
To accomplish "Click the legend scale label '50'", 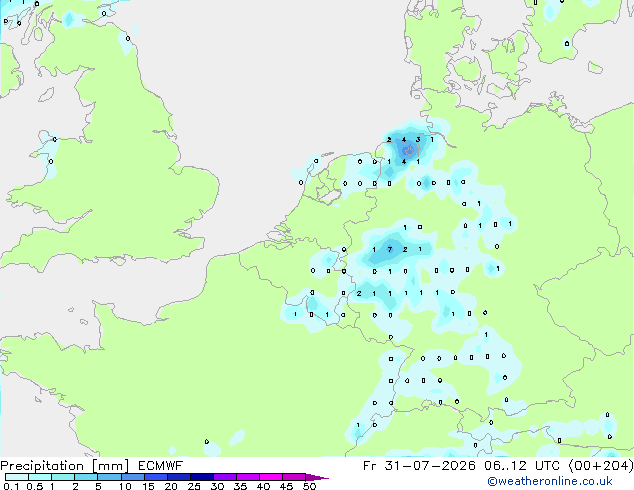I will pos(309,486).
